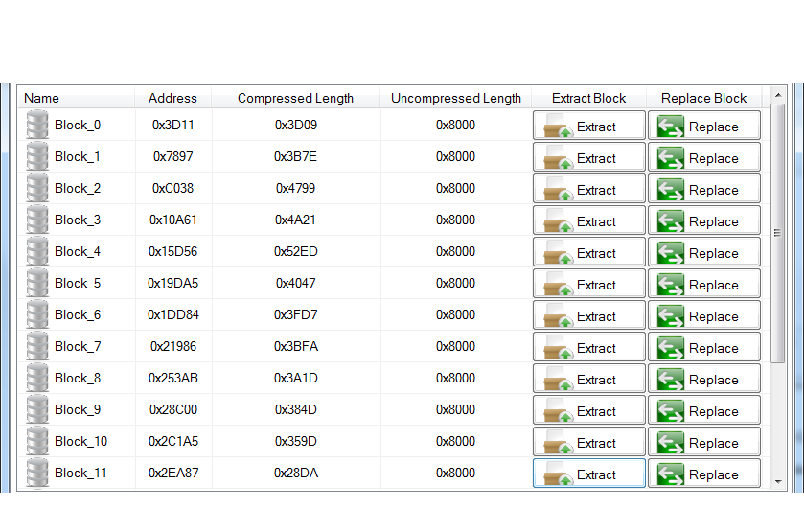
Task: Replace Block_8 contents
Action: (704, 378)
